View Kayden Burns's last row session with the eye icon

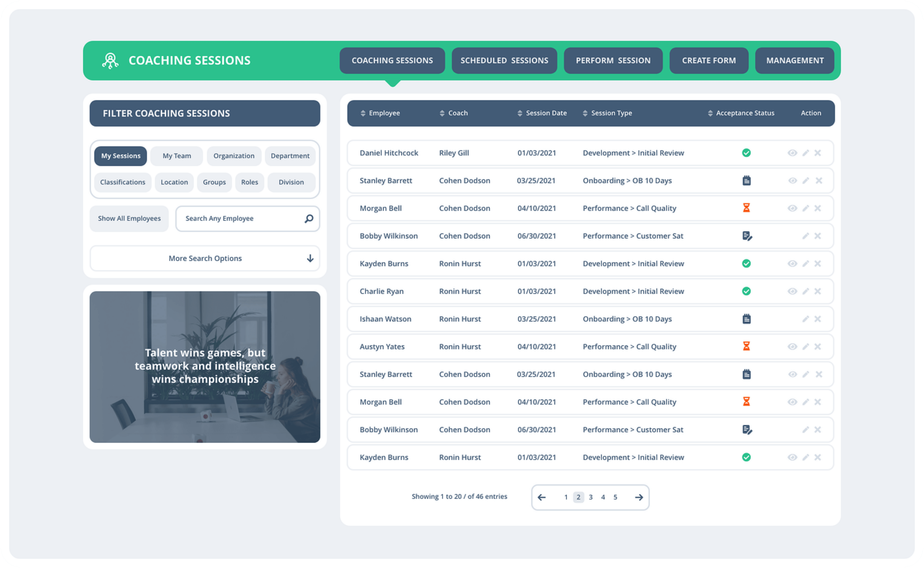792,457
